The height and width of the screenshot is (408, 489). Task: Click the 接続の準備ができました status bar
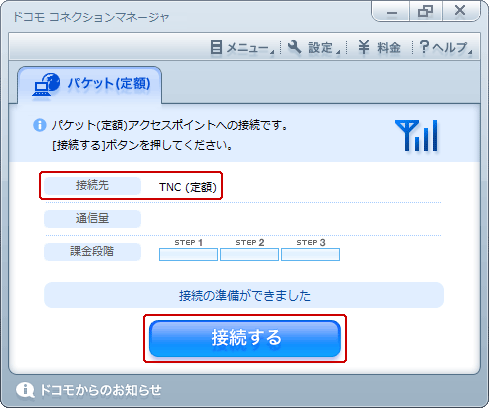[x=244, y=295]
